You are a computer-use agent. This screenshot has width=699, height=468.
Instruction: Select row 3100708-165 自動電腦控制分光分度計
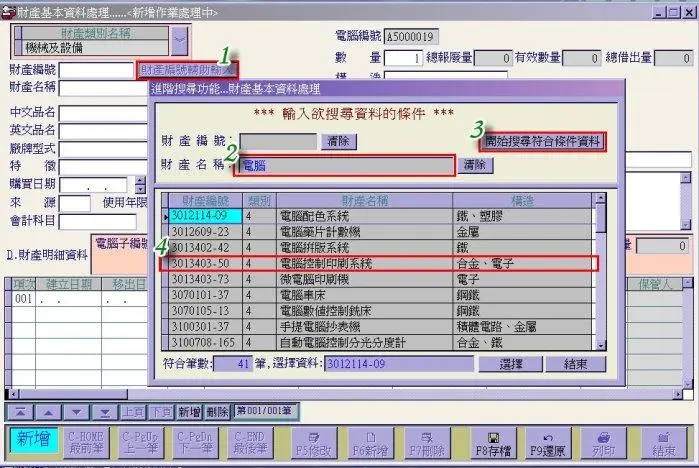[380, 342]
